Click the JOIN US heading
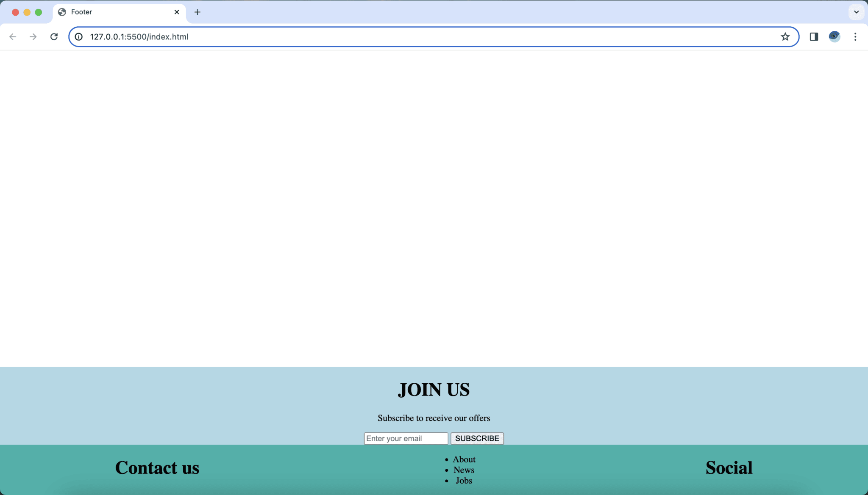The height and width of the screenshot is (495, 868). 433,389
